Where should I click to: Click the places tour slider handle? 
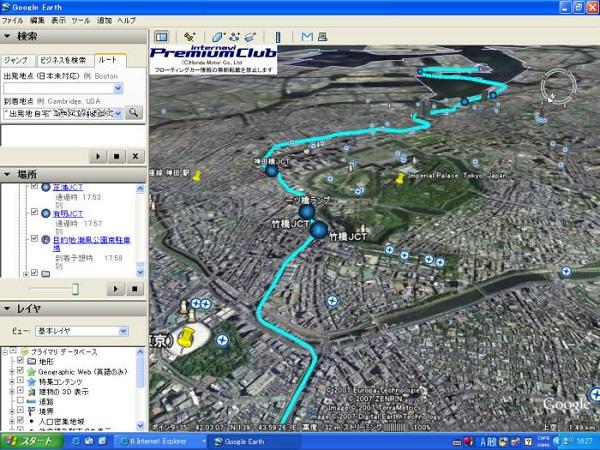[x=73, y=288]
